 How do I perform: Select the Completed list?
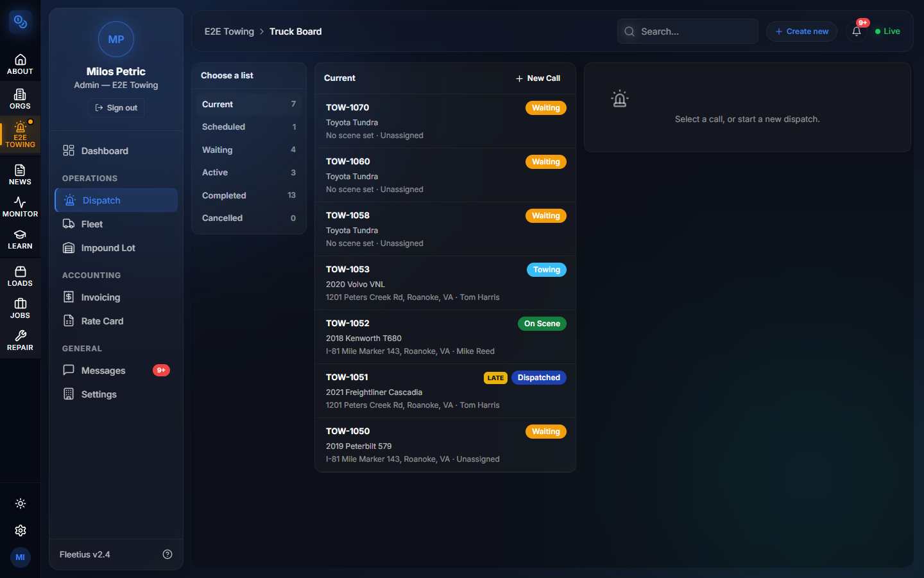pos(249,196)
